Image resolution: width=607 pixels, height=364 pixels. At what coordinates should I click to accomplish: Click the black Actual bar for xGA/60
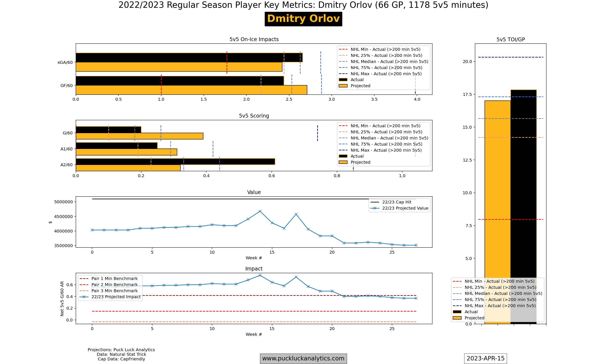tap(189, 58)
